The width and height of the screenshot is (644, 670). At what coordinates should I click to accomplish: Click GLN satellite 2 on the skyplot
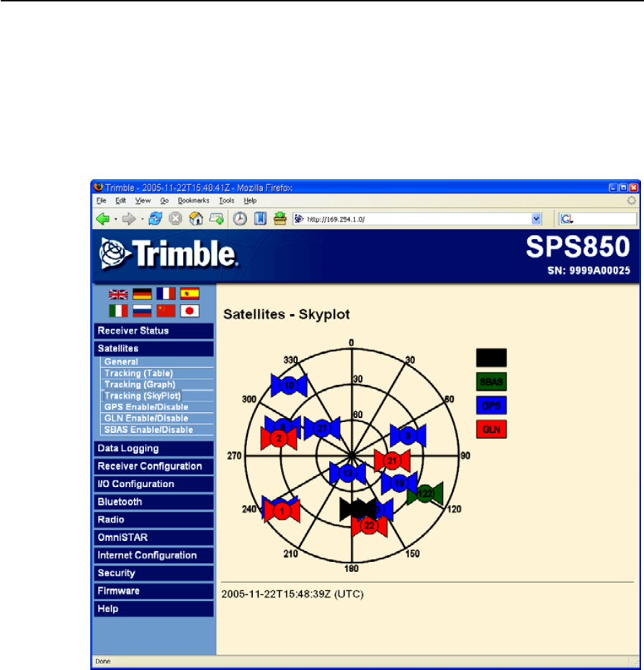(x=279, y=438)
